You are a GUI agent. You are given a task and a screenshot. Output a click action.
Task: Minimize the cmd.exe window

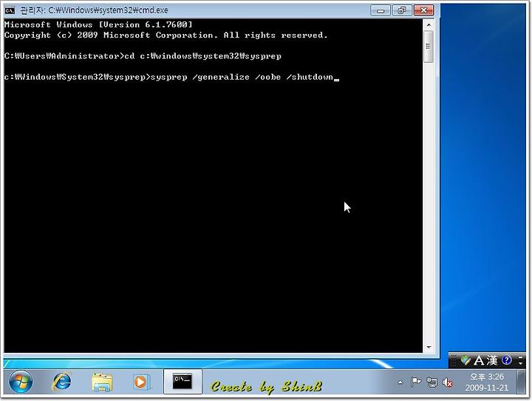[381, 10]
